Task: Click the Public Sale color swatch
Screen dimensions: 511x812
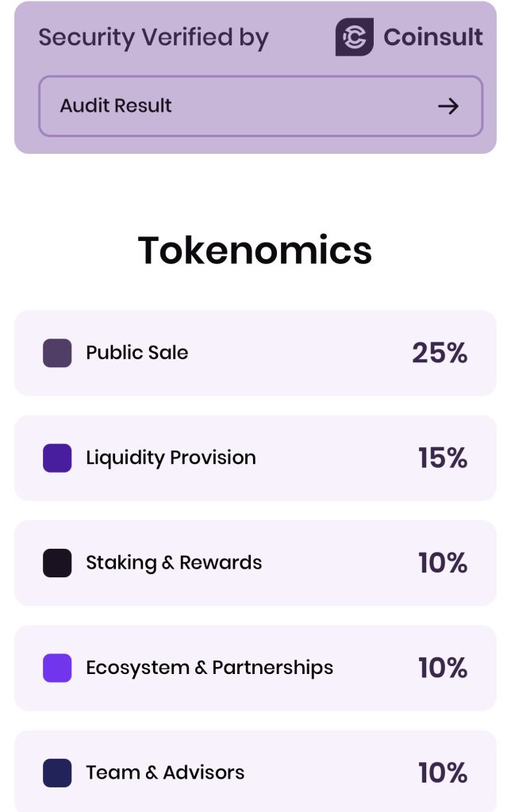Action: tap(57, 353)
